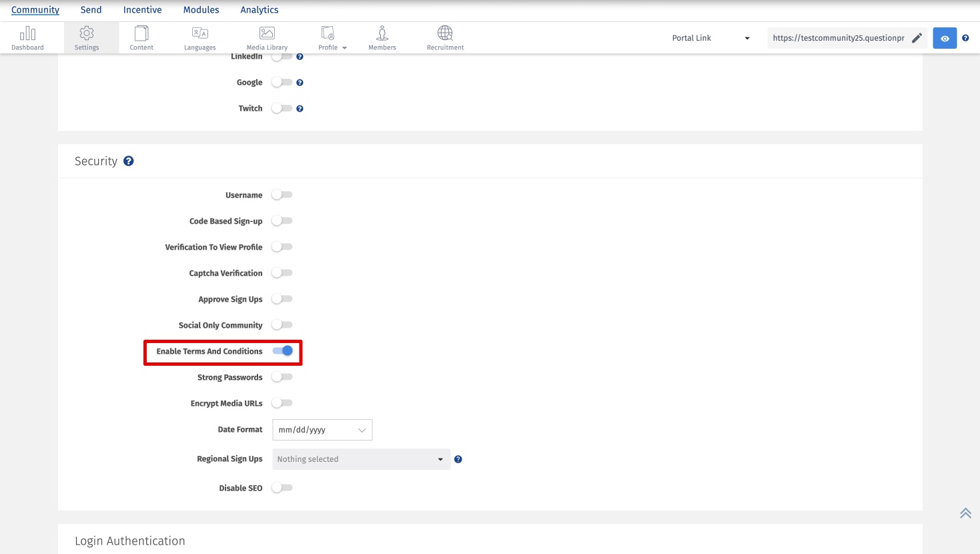Open the Recruitment globe icon
This screenshot has height=554, width=980.
point(445,33)
